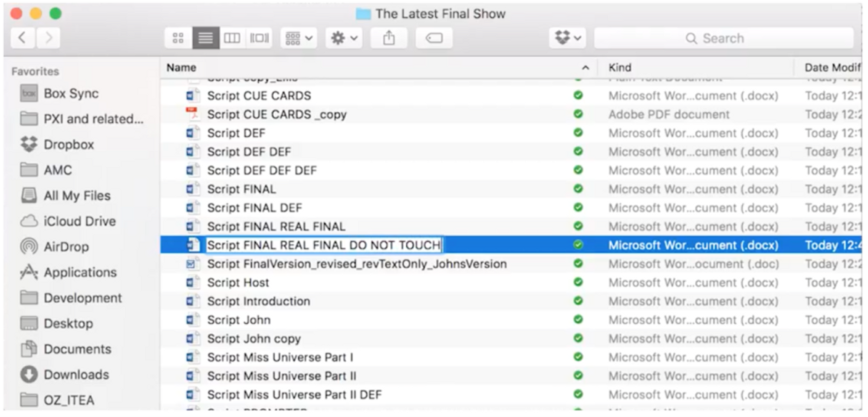Open iCloud Drive in the sidebar
The image size is (868, 417).
click(68, 221)
